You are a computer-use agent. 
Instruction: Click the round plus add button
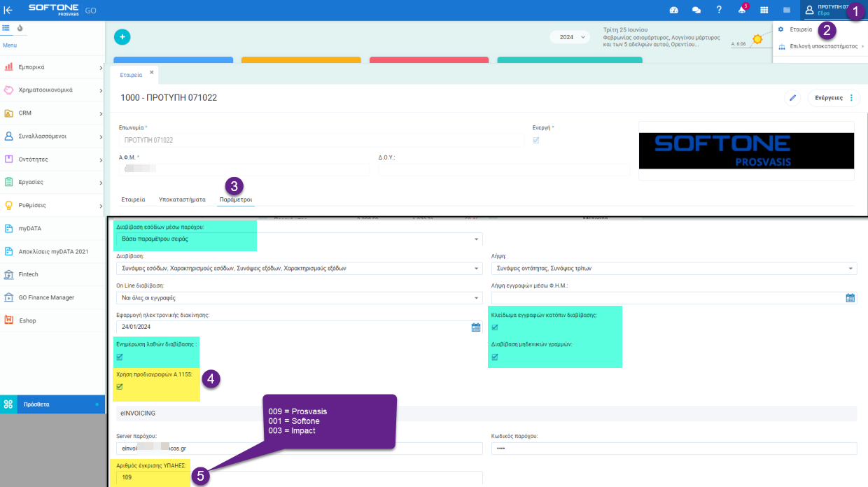click(x=122, y=38)
